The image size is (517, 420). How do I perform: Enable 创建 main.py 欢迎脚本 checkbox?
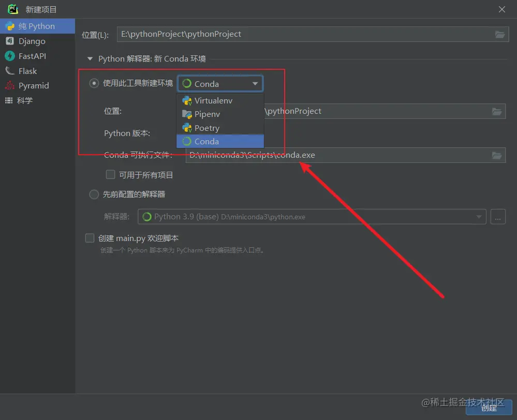coord(90,238)
